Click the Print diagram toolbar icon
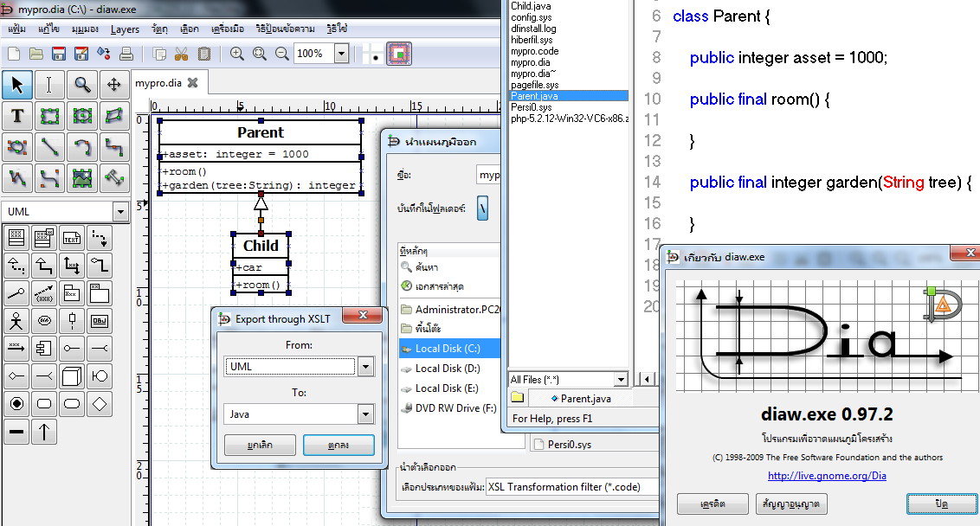980x526 pixels. 126,54
